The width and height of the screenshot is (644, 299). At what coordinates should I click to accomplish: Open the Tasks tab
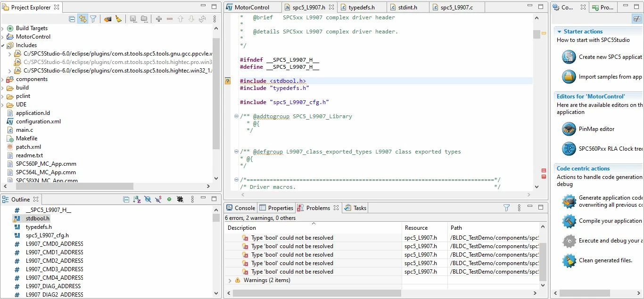click(355, 208)
